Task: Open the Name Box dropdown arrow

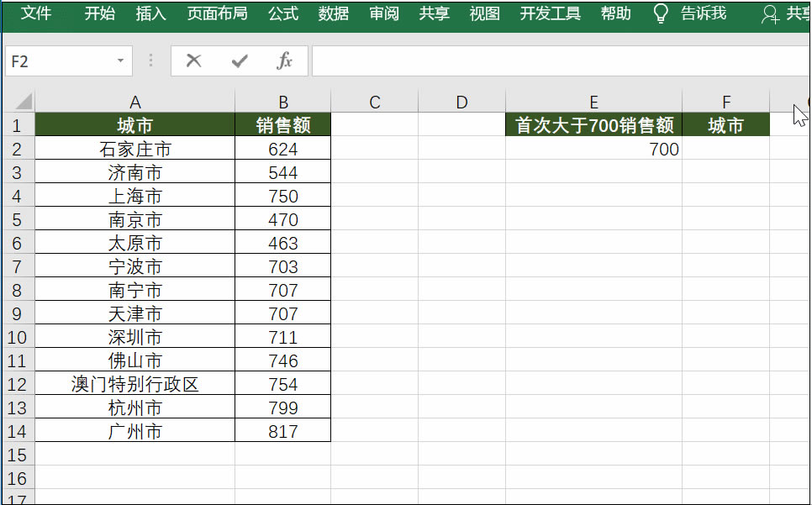Action: [119, 60]
